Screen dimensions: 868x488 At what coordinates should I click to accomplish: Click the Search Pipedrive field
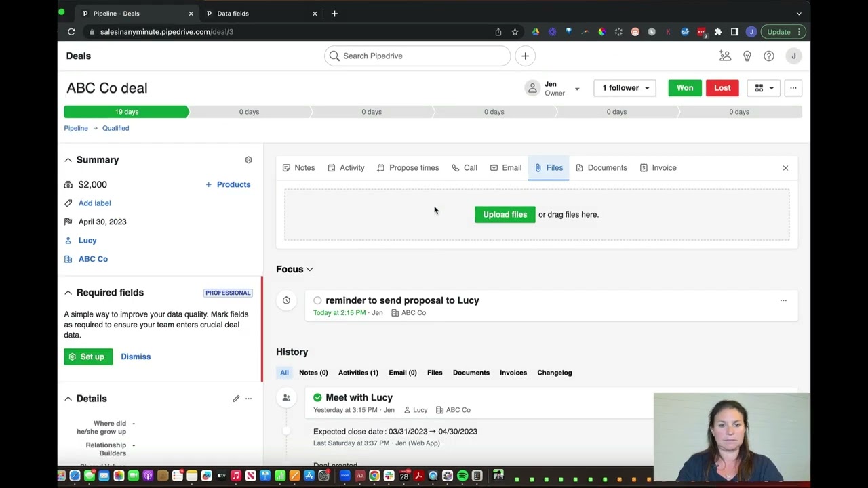tap(417, 56)
